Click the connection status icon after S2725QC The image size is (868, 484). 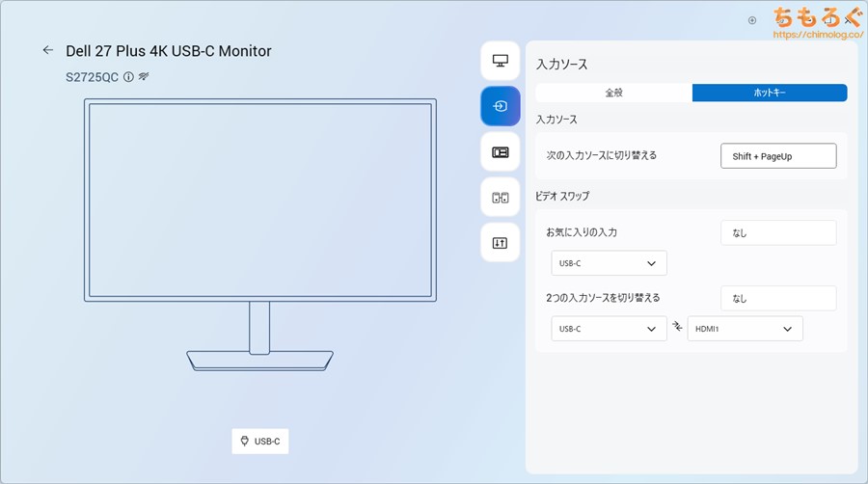(x=143, y=76)
